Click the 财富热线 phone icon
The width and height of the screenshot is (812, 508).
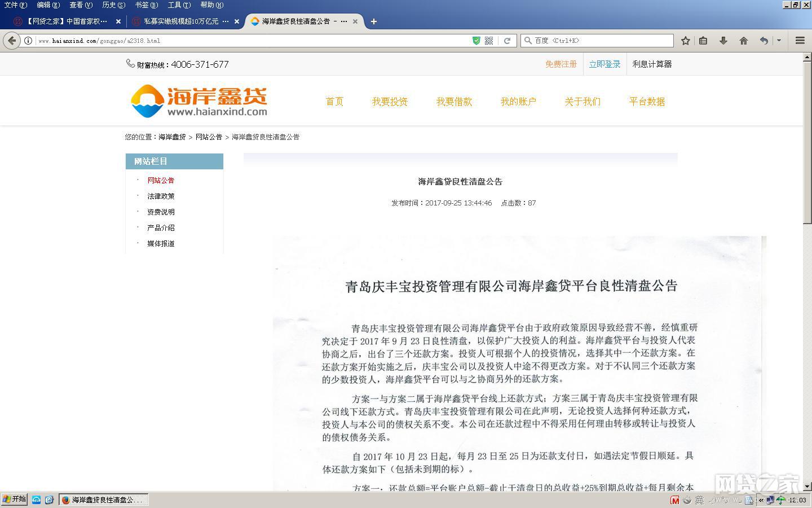pos(130,64)
